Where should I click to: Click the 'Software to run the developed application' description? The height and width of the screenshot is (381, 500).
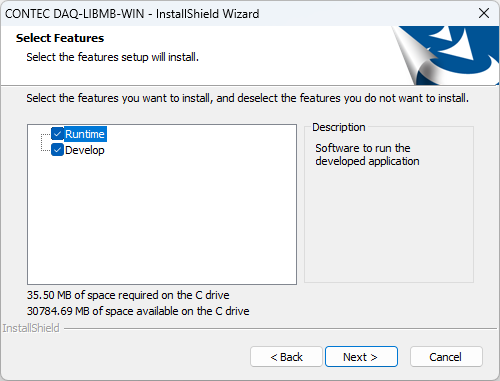click(x=367, y=154)
